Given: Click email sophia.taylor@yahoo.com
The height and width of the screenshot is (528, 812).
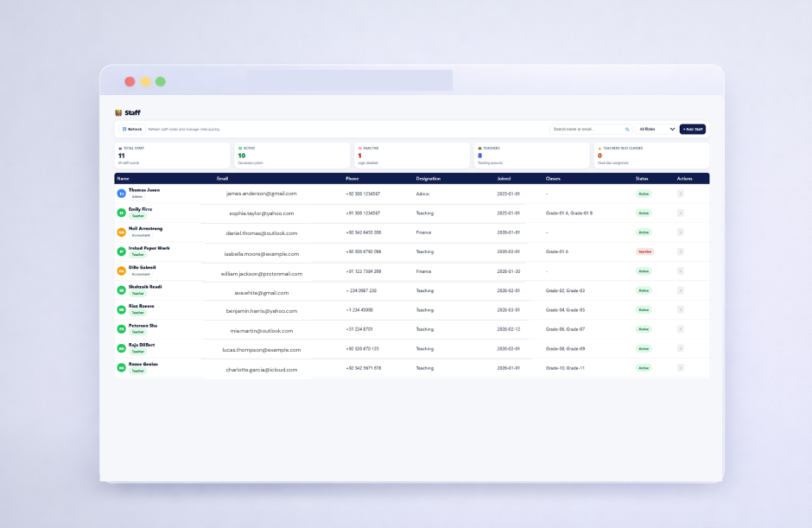Looking at the screenshot, I should click(262, 213).
